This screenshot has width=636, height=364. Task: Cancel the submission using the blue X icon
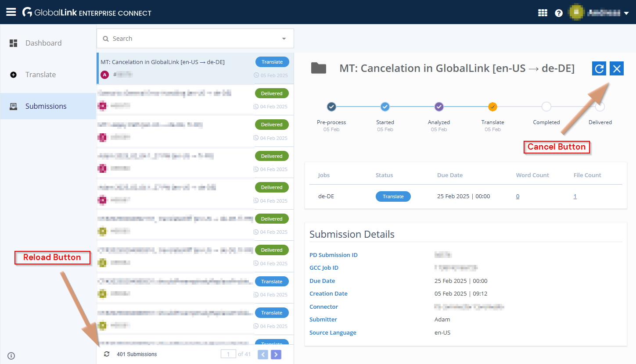pyautogui.click(x=616, y=68)
